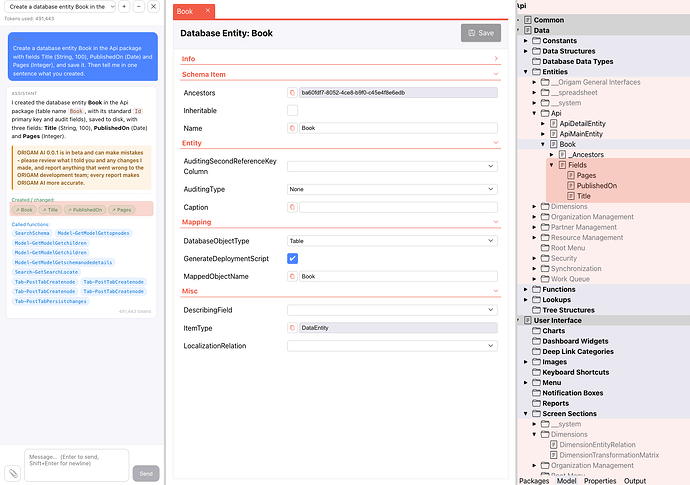Click the ApiDetailEntity item icon
The height and width of the screenshot is (485, 690).
554,124
